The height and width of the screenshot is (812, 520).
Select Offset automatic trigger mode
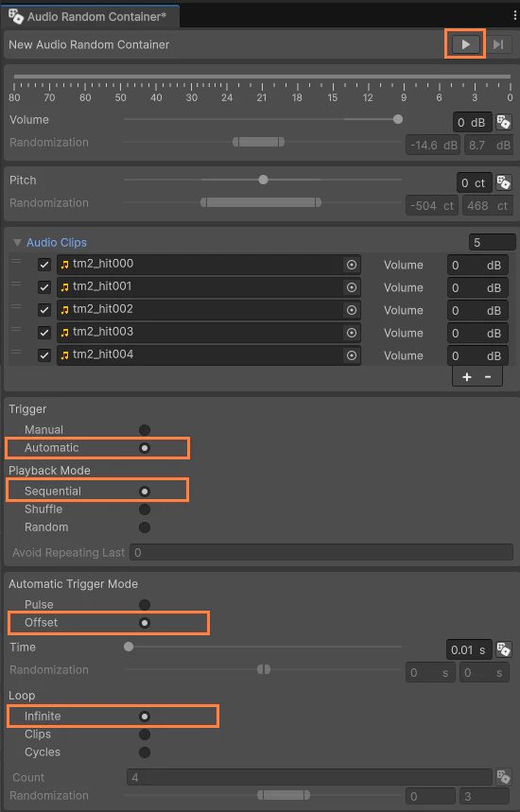(145, 623)
